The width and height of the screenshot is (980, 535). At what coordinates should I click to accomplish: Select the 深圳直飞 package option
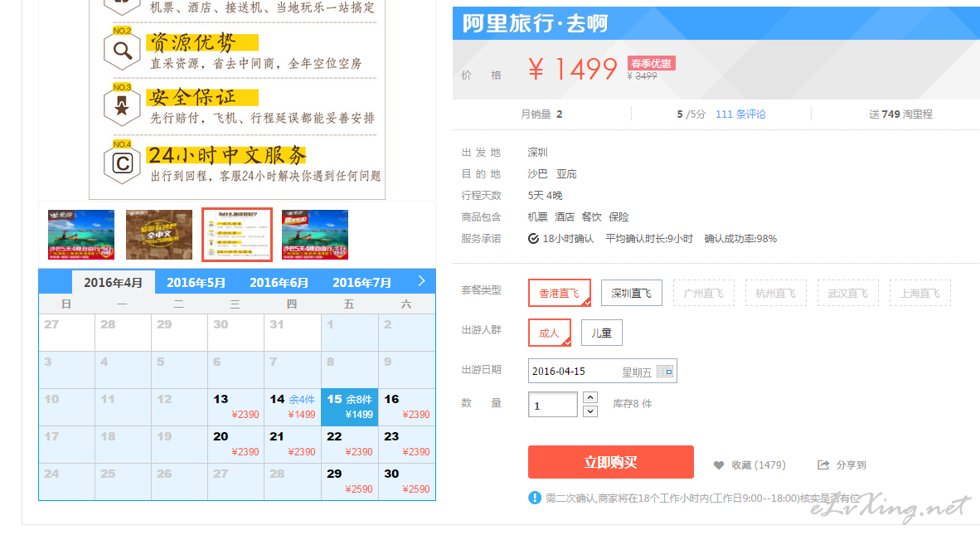(x=631, y=293)
